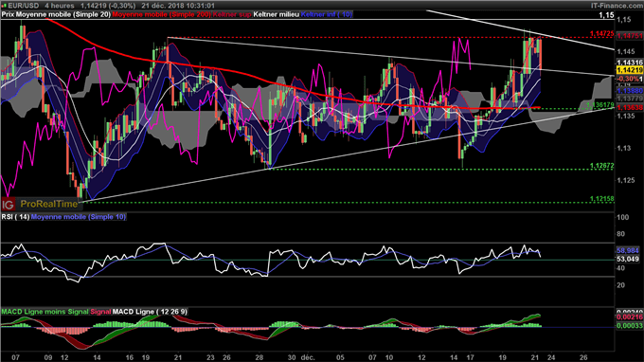This screenshot has width=644, height=362.
Task: Click the 'Keltner sup' legend label
Action: click(x=232, y=14)
